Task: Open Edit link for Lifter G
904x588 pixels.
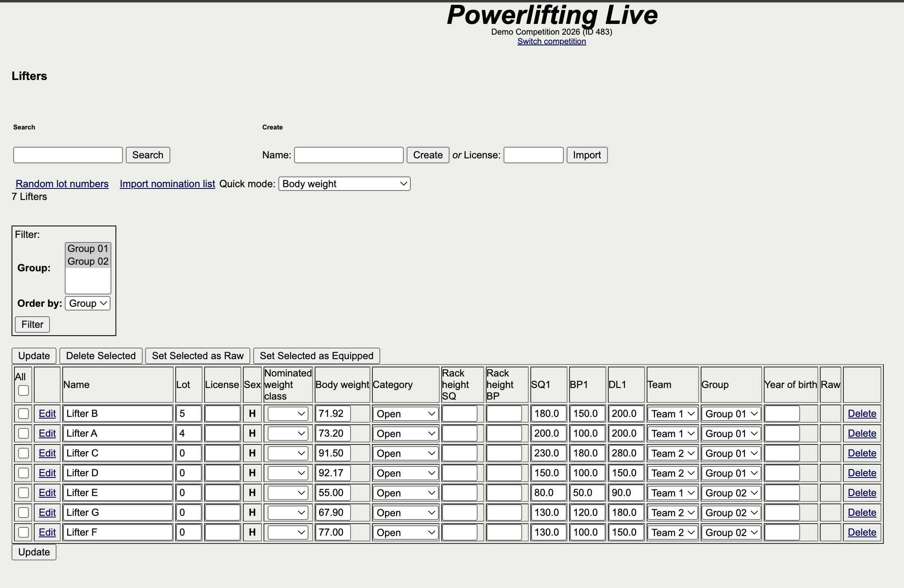Action: [47, 513]
